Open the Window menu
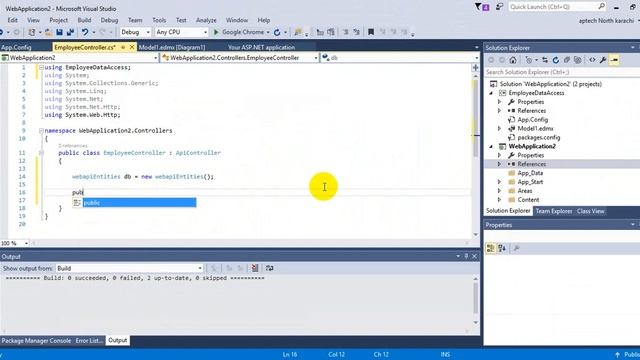This screenshot has height=360, width=640. [x=237, y=20]
